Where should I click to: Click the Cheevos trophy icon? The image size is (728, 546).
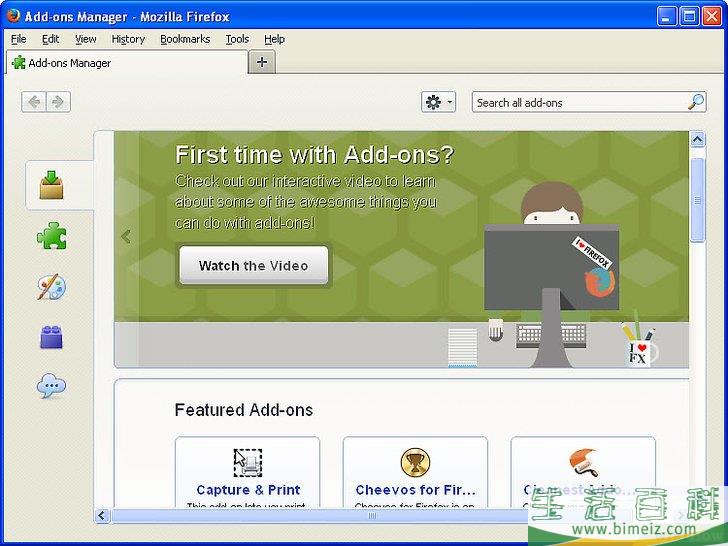point(415,462)
